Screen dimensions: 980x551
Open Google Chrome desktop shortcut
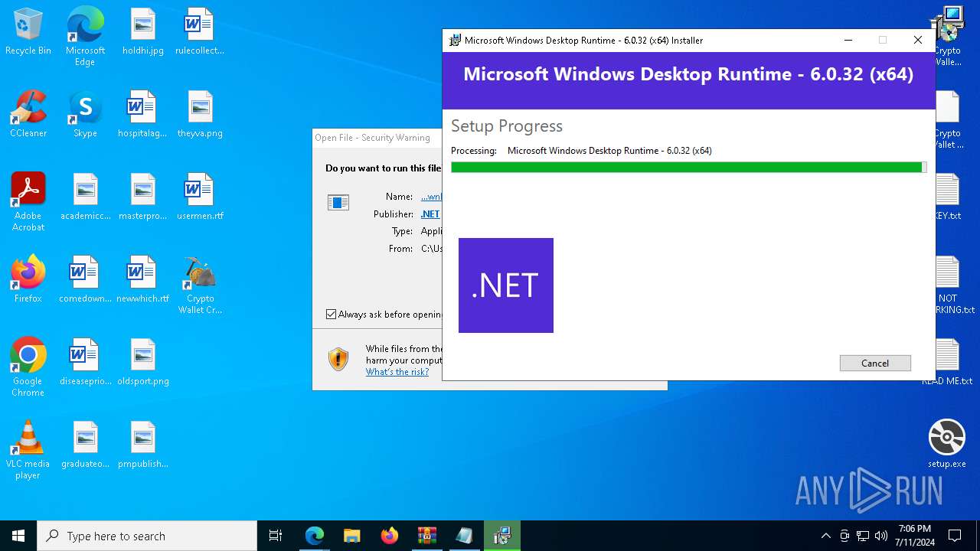click(x=28, y=367)
